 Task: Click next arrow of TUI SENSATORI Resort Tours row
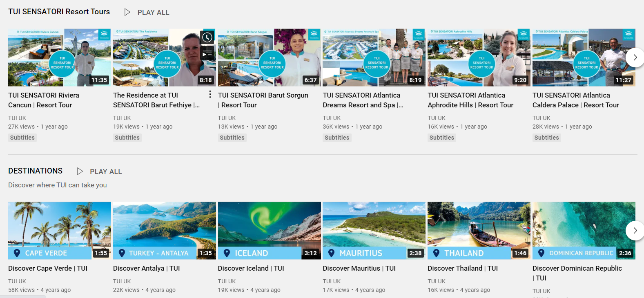(x=635, y=58)
